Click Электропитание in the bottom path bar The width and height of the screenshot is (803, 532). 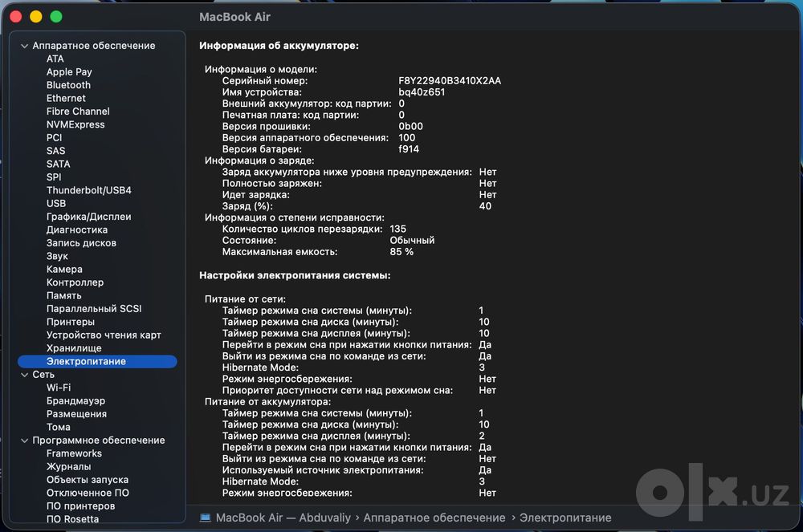pos(565,518)
